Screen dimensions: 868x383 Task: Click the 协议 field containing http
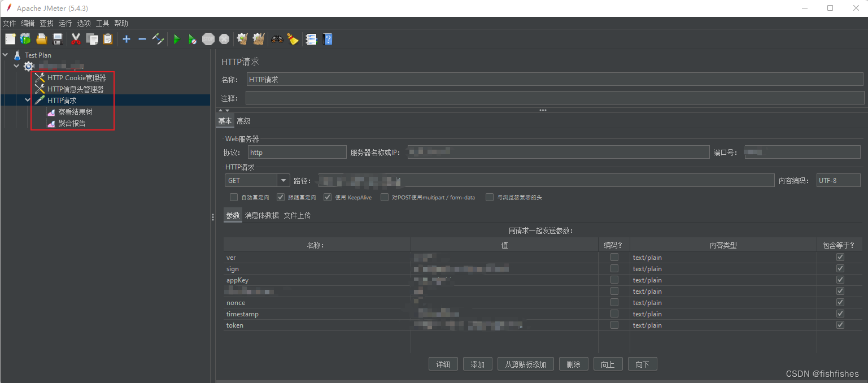(297, 152)
